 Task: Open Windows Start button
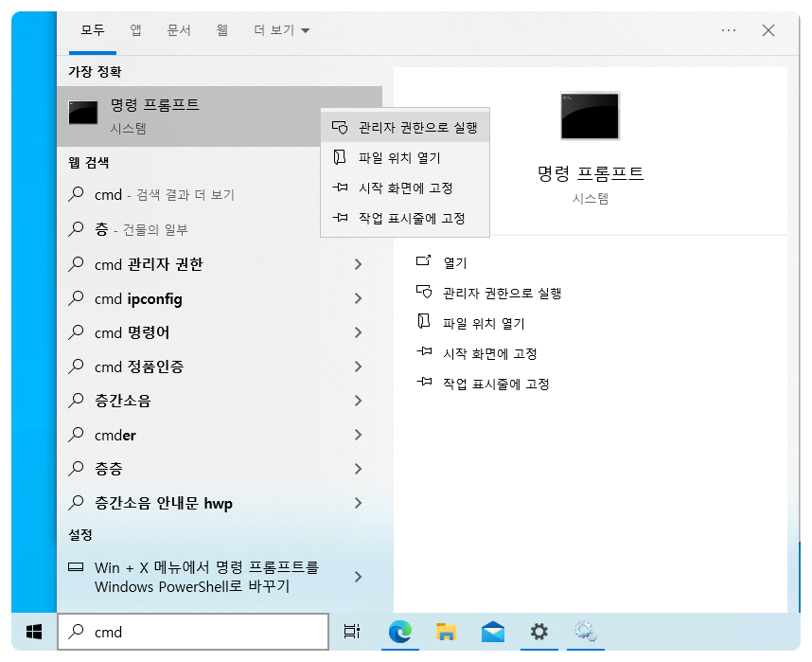34,632
